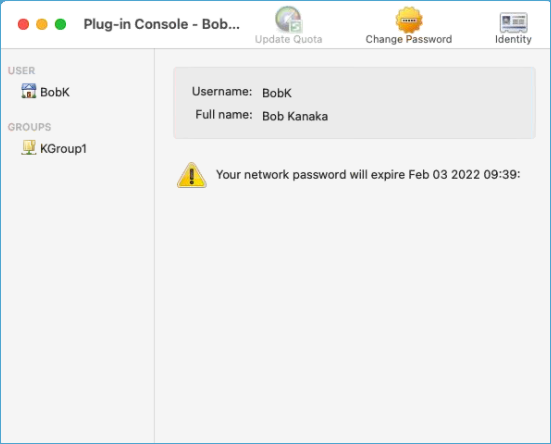Click the Identity toolbar label
551x444 pixels.
click(x=513, y=39)
